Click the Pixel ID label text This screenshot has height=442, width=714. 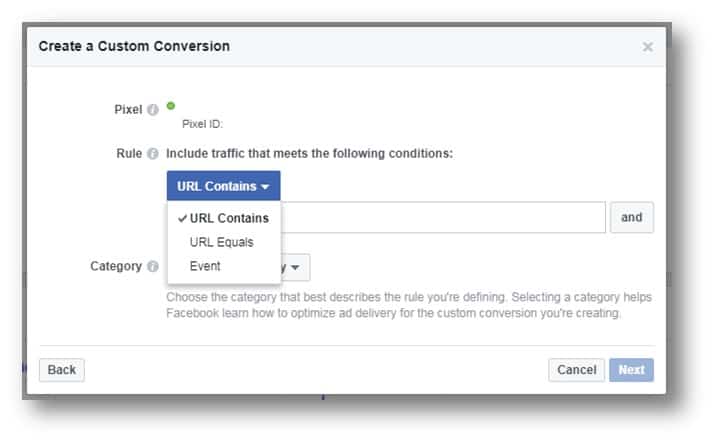click(x=202, y=124)
